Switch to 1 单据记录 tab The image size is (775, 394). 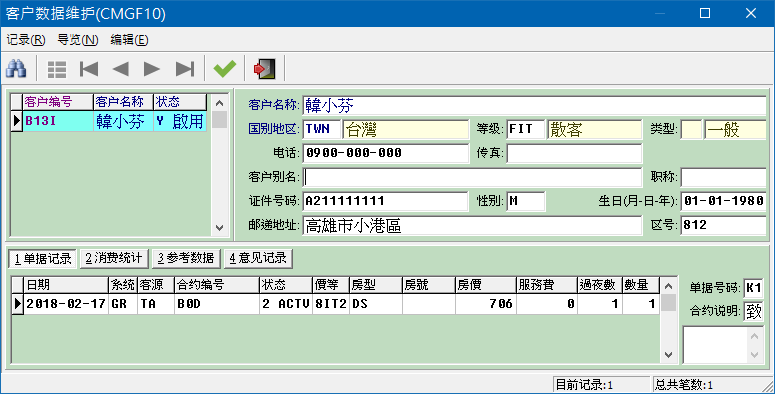(x=43, y=258)
